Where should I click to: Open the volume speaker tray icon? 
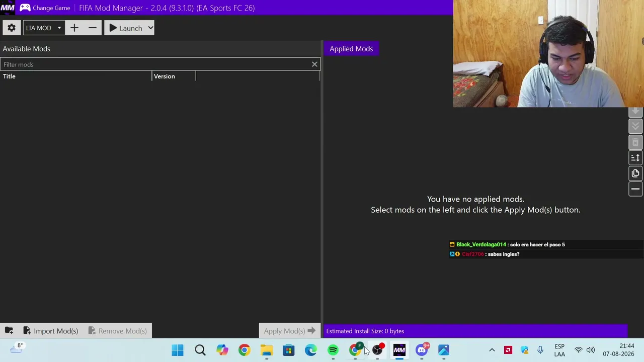(x=591, y=350)
